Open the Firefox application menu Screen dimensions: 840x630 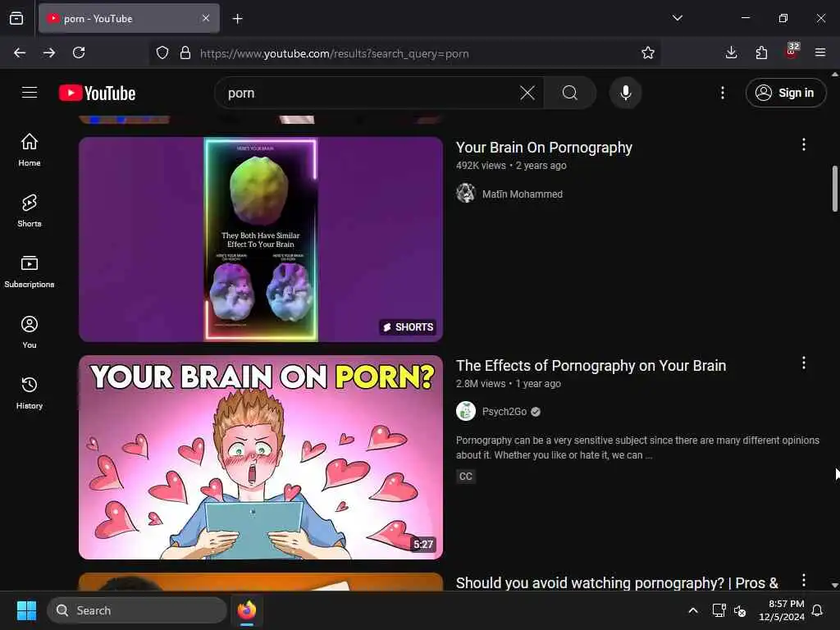820,52
